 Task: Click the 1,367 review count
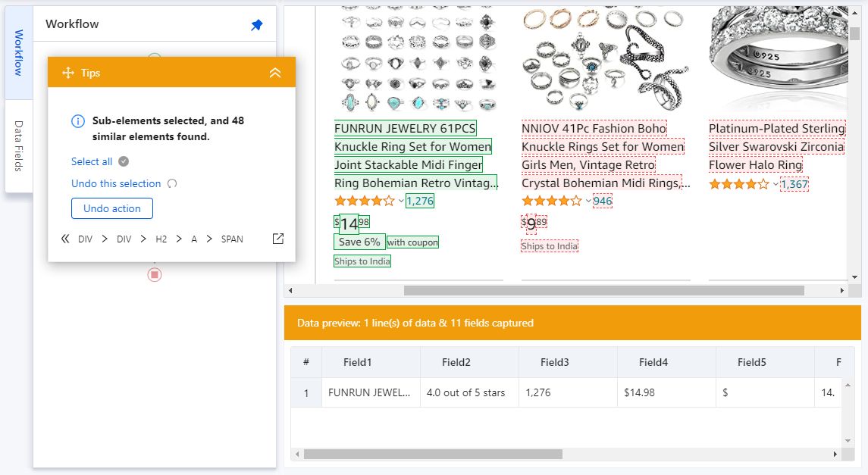(x=794, y=184)
